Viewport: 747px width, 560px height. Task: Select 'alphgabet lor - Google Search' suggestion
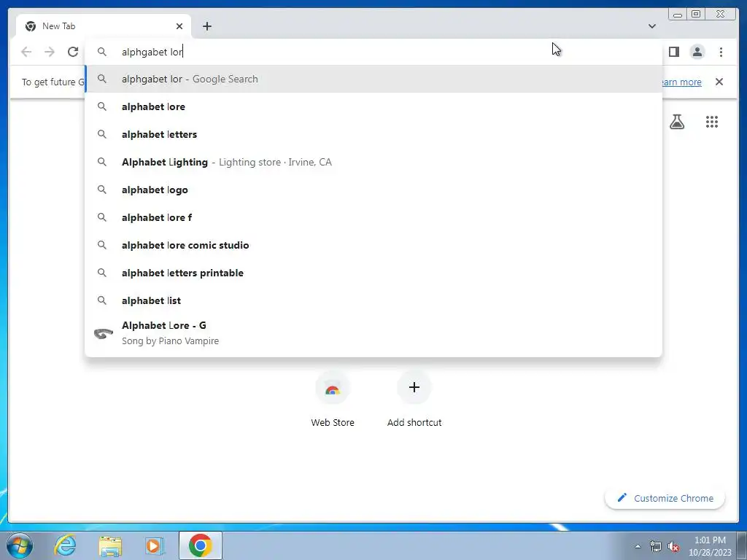(x=373, y=79)
